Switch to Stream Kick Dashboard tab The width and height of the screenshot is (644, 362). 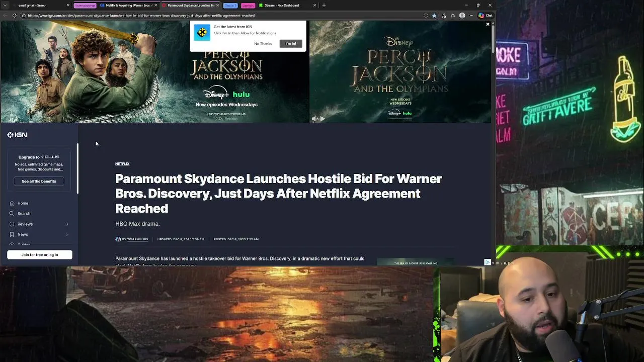[287, 5]
